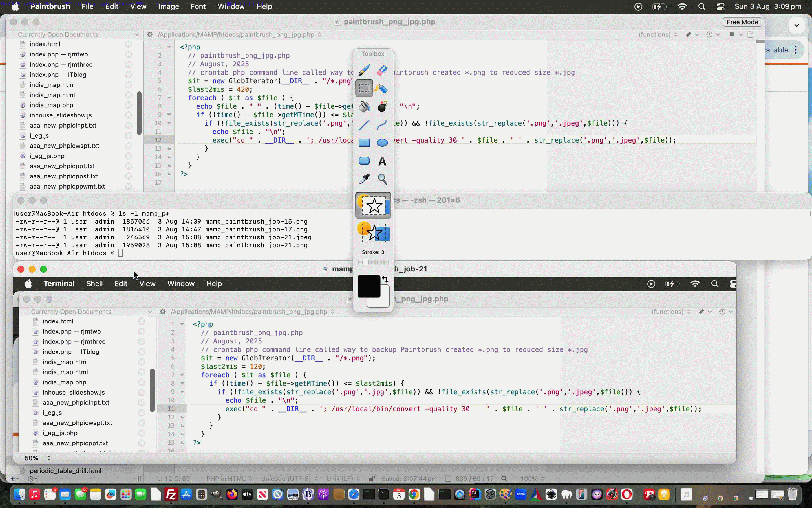
Task: Select the paintbrush tool in Toolbox
Action: pyautogui.click(x=364, y=70)
